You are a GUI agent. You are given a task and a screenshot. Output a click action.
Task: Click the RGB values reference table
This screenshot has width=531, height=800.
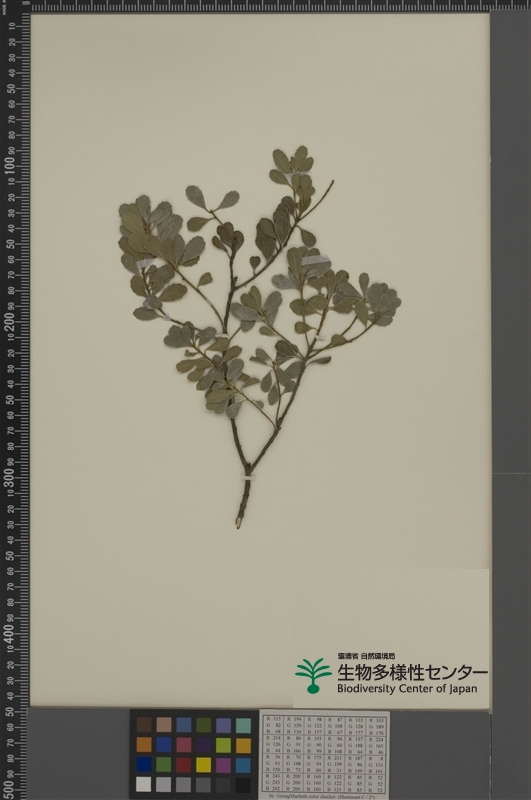pos(324,754)
